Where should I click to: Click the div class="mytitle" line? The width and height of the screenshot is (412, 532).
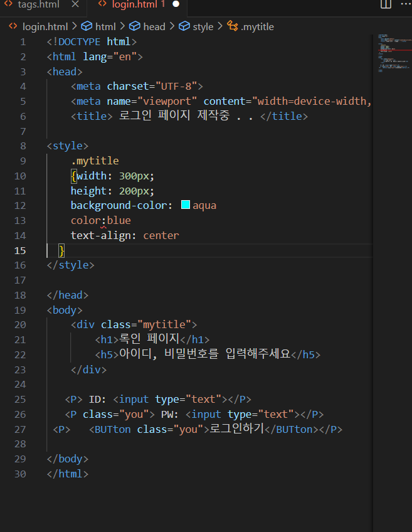point(134,325)
